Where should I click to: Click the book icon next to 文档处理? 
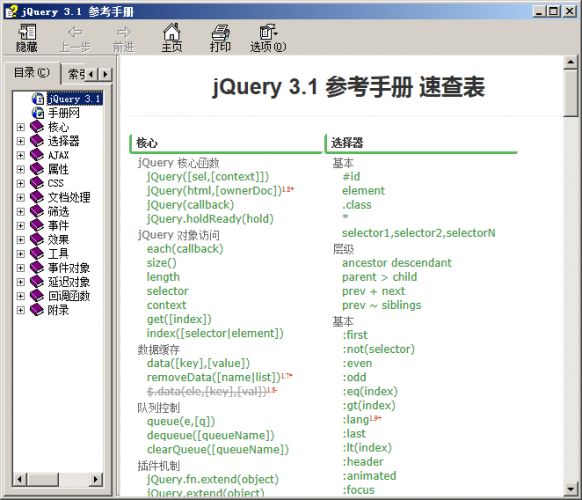click(x=37, y=197)
